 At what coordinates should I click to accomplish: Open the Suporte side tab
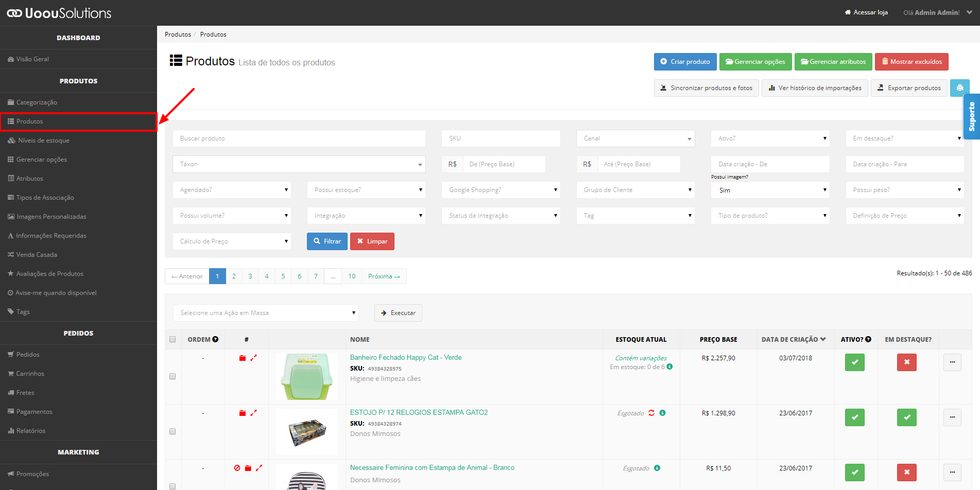[x=971, y=116]
